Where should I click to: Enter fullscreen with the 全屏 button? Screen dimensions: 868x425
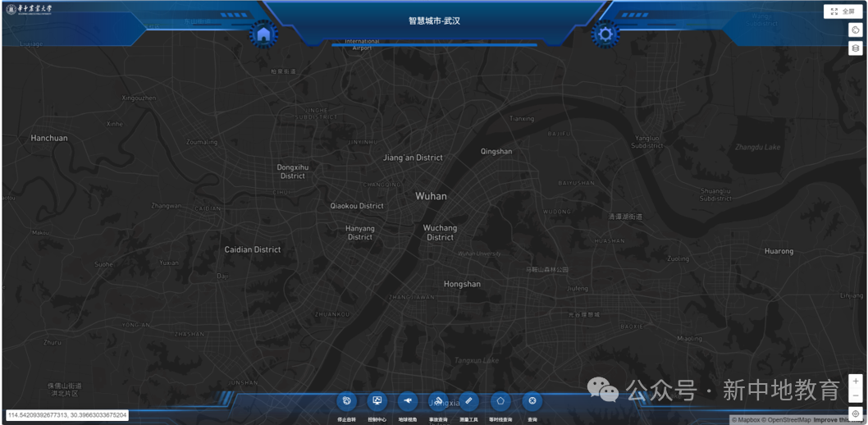point(843,11)
